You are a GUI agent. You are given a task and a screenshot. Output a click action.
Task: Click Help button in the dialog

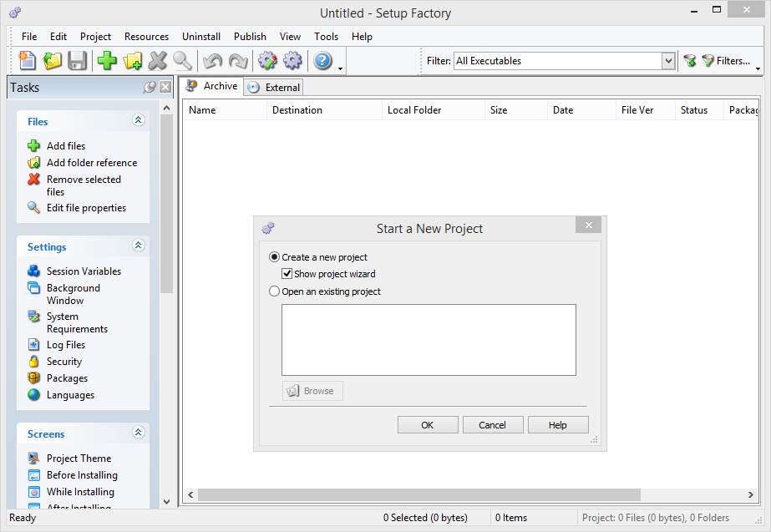[x=558, y=425]
